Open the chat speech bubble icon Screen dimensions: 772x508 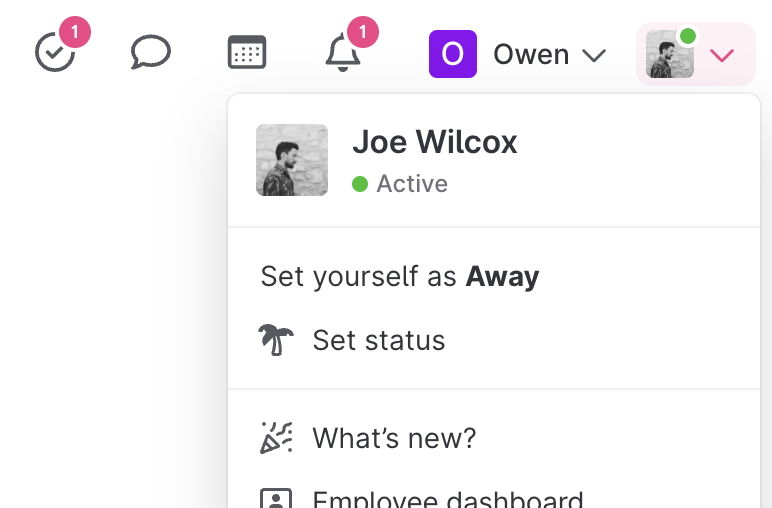click(151, 52)
